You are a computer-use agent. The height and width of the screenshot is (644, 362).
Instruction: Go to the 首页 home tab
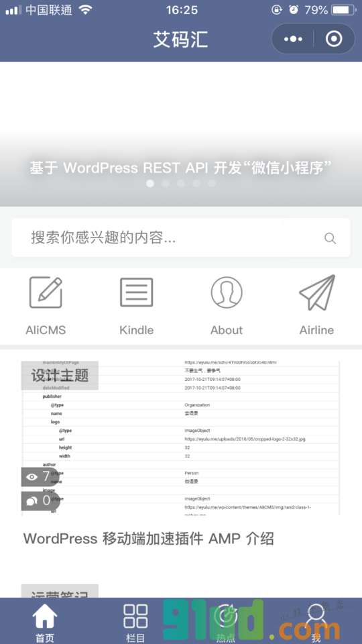click(x=45, y=623)
